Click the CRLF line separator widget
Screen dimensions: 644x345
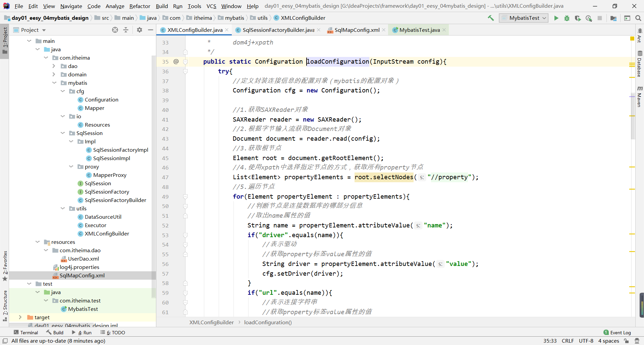tap(568, 341)
